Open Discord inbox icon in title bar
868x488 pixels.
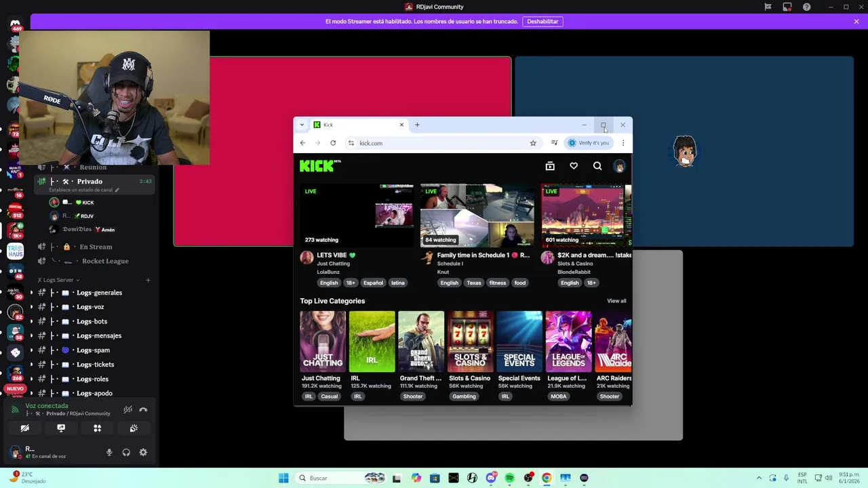click(787, 7)
